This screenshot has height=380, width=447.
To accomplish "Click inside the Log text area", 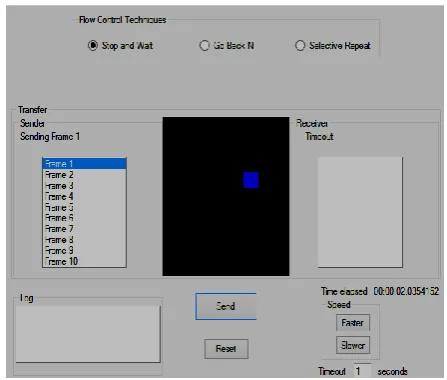I will [88, 334].
